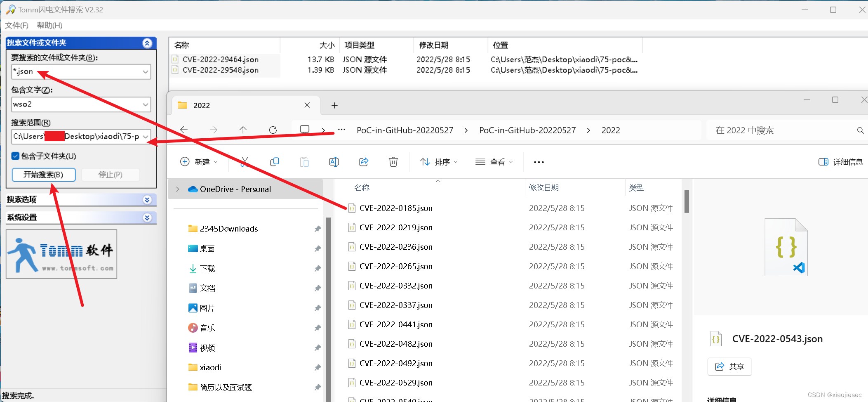Enable the 包含子文件夹 checkbox
Screen dimensions: 868x402
coord(15,156)
